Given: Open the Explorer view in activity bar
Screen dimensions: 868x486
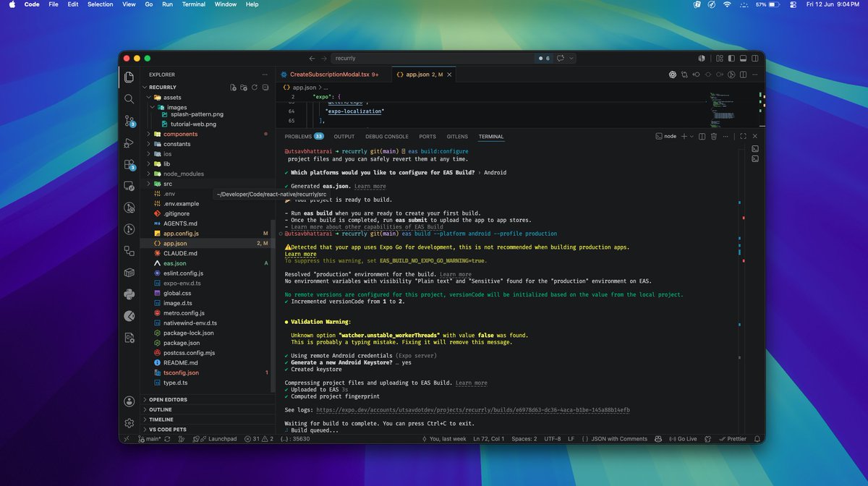Looking at the screenshot, I should tap(129, 77).
